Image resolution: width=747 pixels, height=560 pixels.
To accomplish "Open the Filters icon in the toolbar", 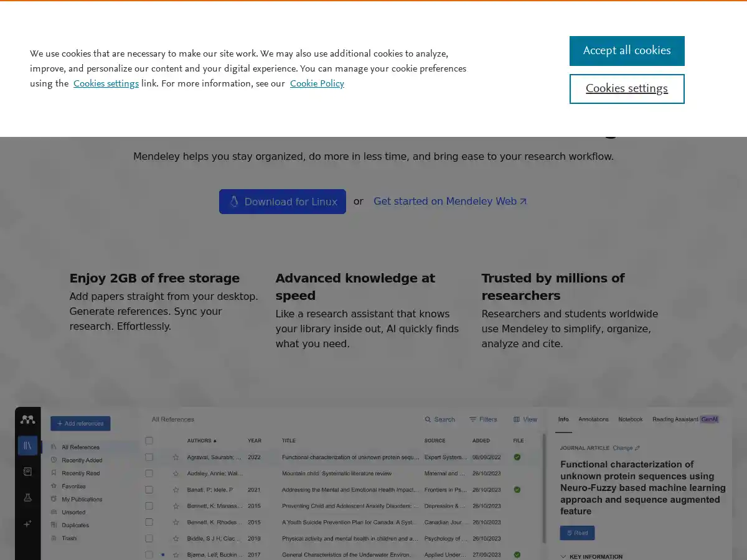I will tap(472, 419).
